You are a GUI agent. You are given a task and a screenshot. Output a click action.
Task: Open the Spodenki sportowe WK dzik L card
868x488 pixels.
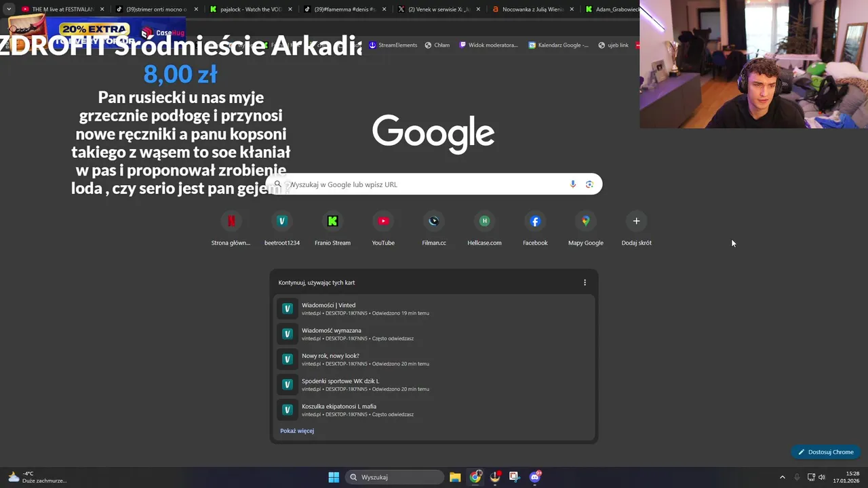click(x=434, y=385)
